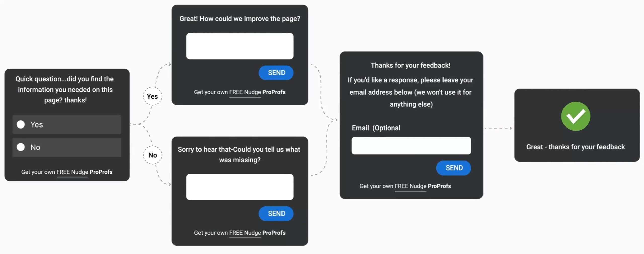This screenshot has width=644, height=254.
Task: Click ProProfs logo in email feedback card
Action: click(x=439, y=186)
